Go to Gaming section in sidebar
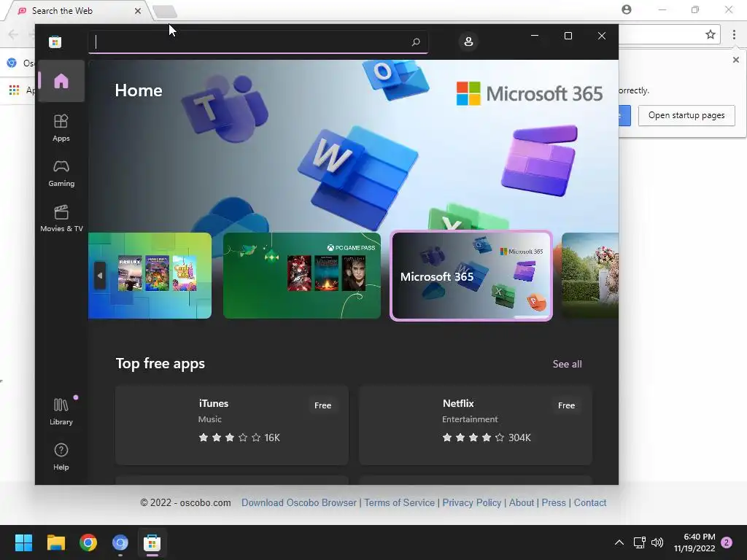The height and width of the screenshot is (560, 747). tap(61, 173)
